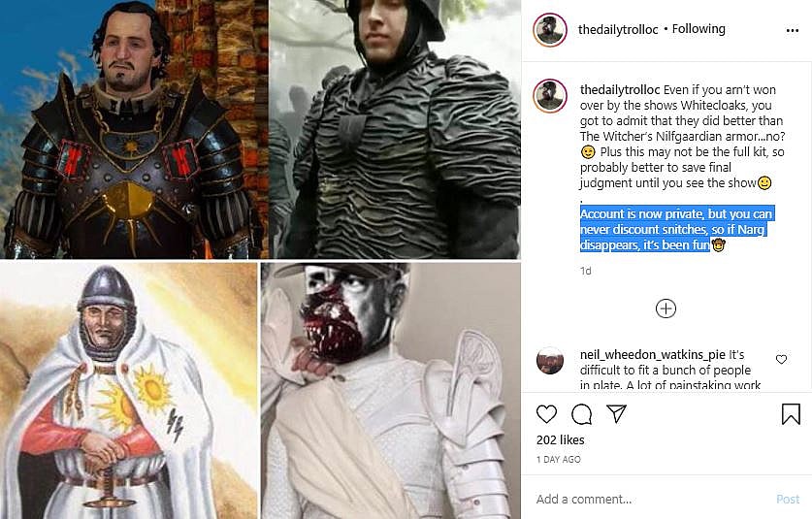This screenshot has height=519, width=812.
Task: Open thedailytrolloc profile from header
Action: (x=618, y=29)
